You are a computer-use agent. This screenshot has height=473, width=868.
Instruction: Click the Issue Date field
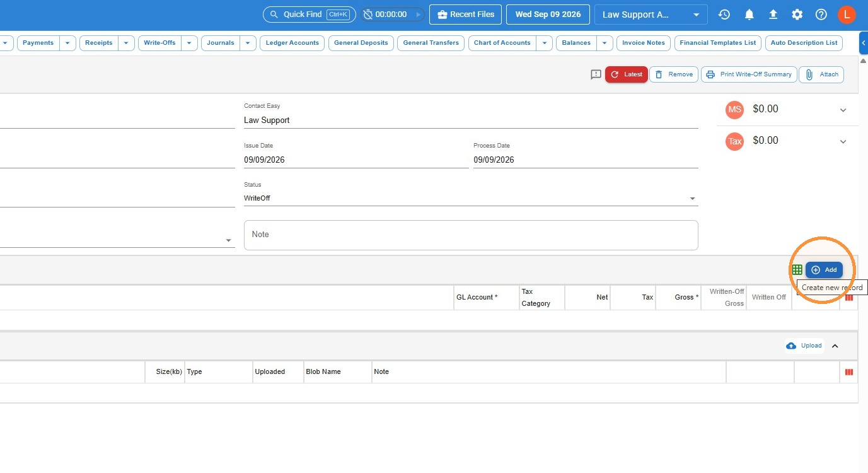pos(356,160)
